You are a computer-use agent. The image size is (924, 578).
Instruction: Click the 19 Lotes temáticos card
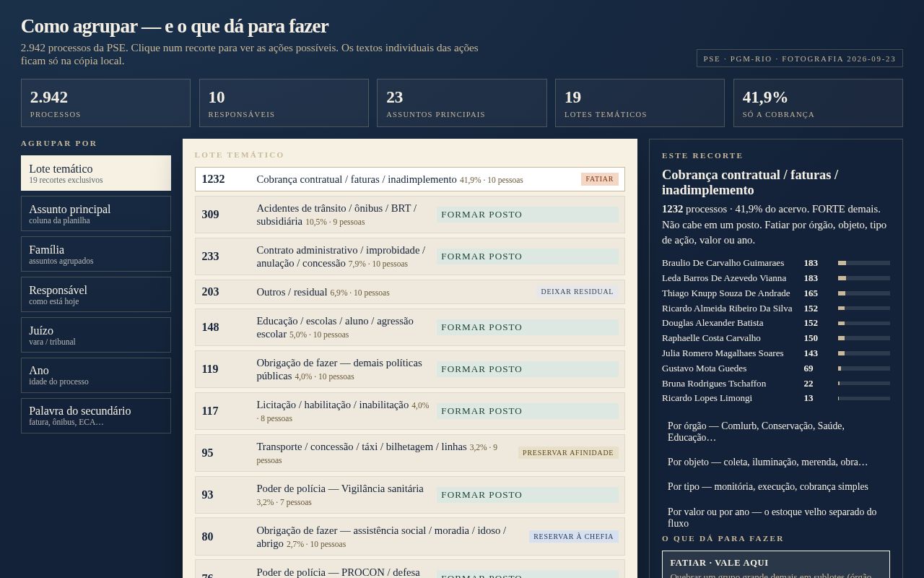tap(640, 103)
